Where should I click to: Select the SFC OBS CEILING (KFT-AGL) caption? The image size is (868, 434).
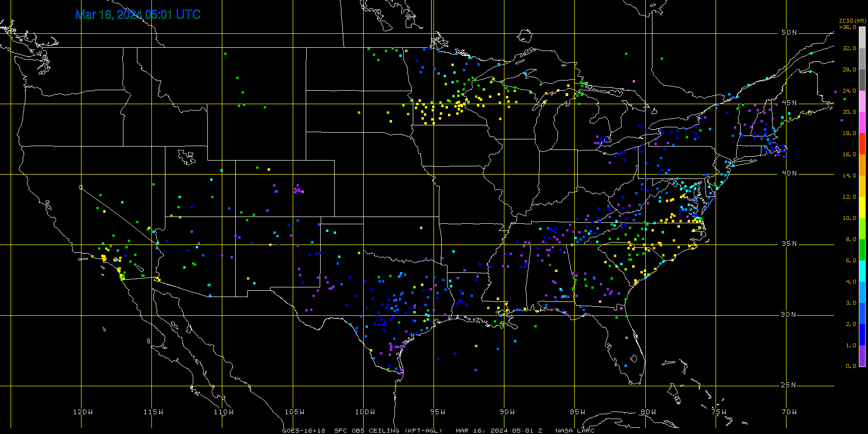389,431
